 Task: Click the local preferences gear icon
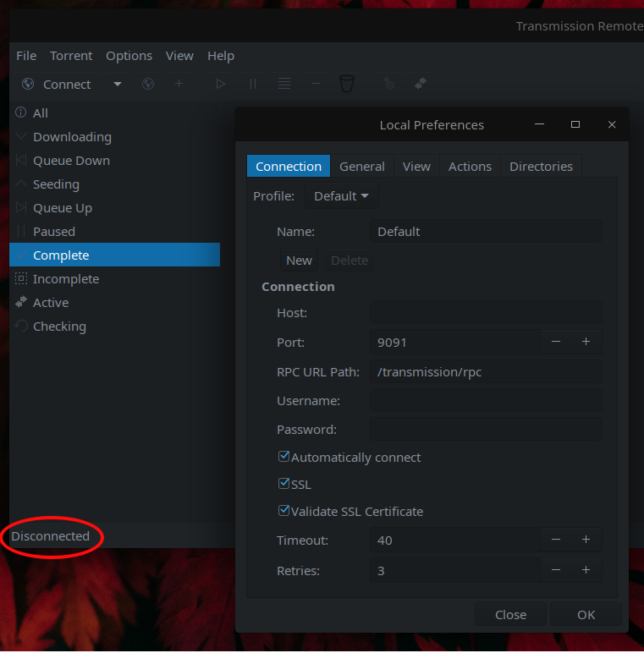[x=389, y=84]
